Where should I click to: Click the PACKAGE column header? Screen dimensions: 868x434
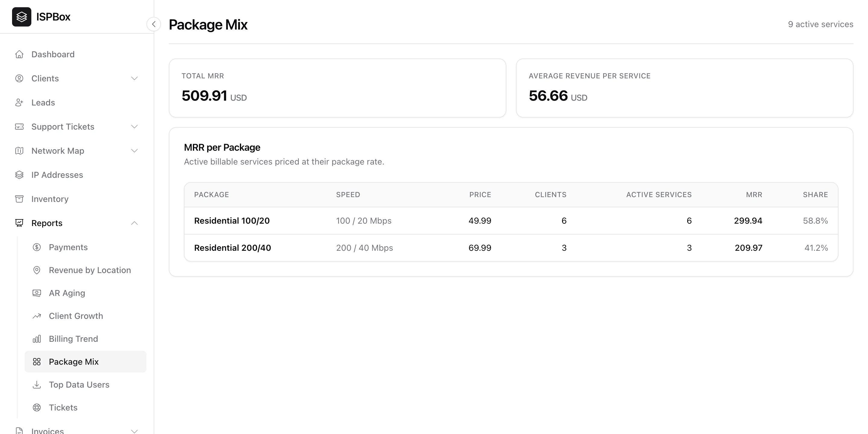(211, 195)
